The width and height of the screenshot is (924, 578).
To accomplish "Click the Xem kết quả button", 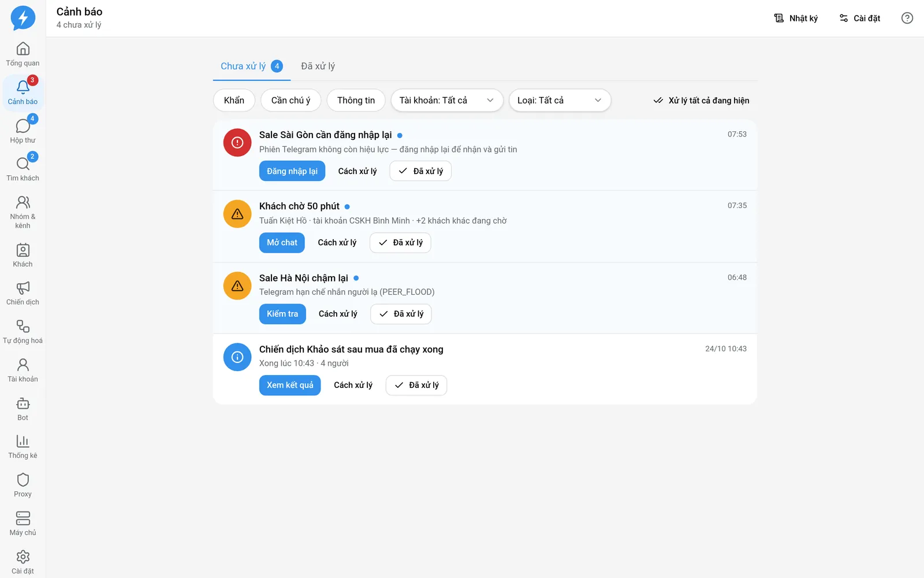I will [290, 386].
